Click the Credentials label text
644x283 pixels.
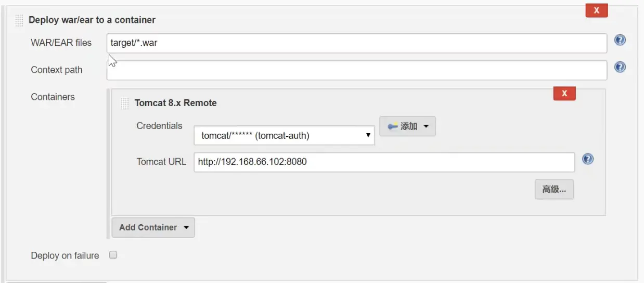coord(159,126)
